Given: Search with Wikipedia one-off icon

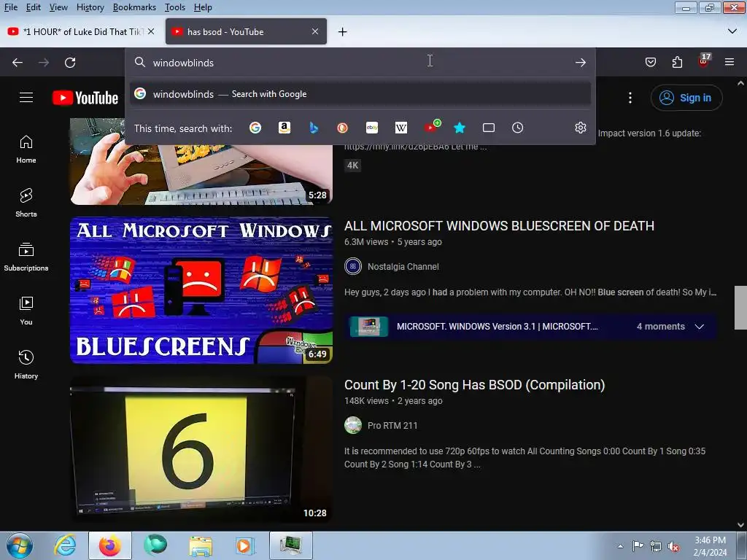Looking at the screenshot, I should point(401,128).
